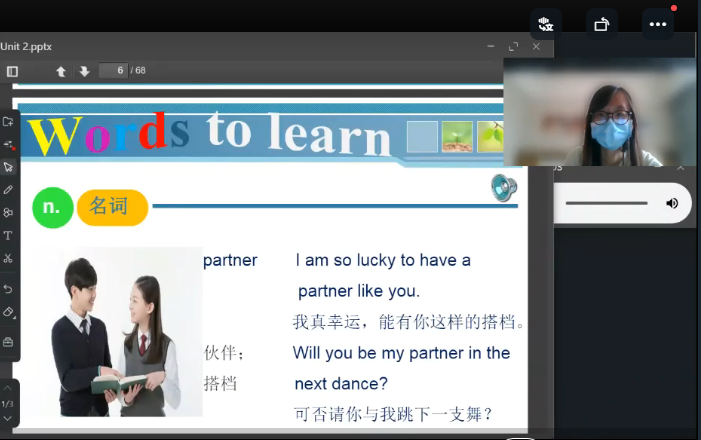Select the shapes tool
Image resolution: width=701 pixels, height=440 pixels.
[x=8, y=212]
